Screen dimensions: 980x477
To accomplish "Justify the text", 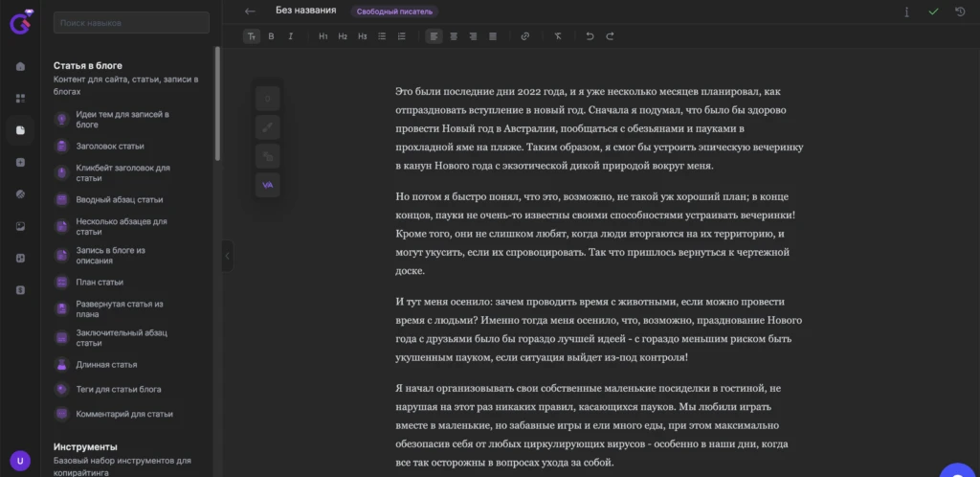I will 493,36.
